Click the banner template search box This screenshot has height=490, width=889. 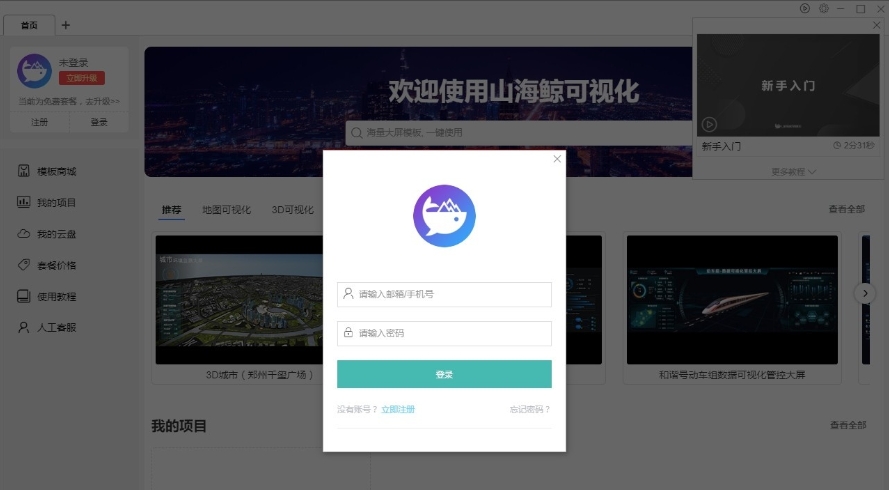tap(519, 133)
